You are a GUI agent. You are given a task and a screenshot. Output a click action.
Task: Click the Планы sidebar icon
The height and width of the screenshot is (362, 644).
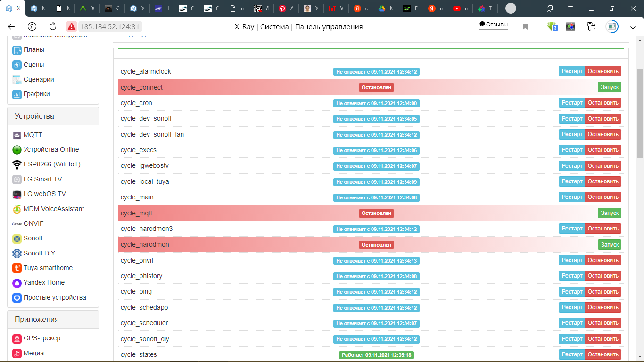coord(17,50)
